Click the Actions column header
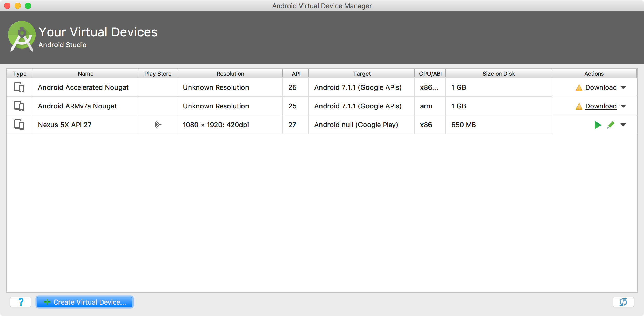 [594, 74]
